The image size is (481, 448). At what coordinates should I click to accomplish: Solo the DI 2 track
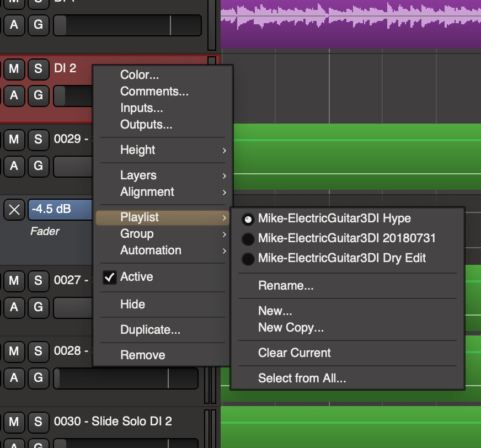38,70
